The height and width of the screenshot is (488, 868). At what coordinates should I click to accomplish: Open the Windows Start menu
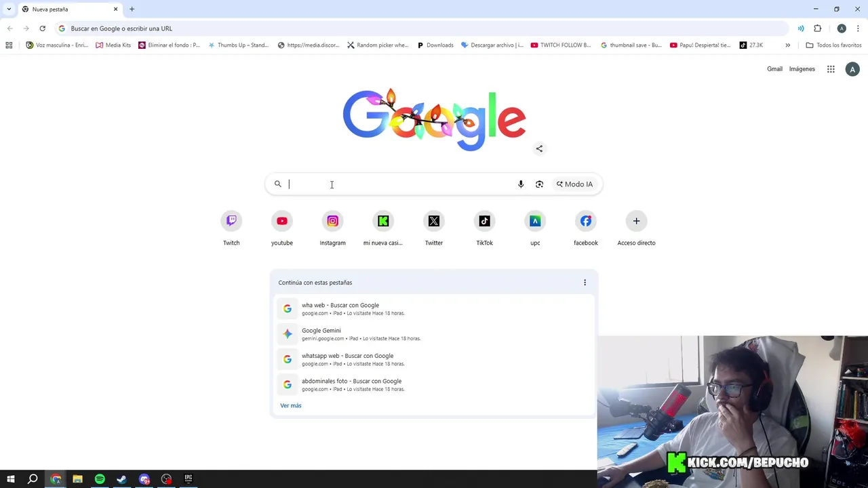point(10,479)
